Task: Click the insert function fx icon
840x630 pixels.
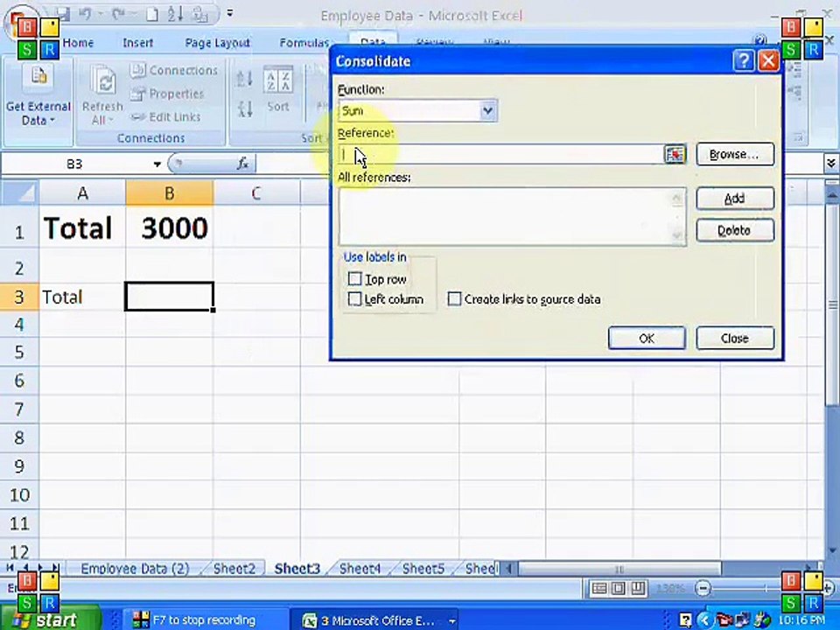Action: point(243,164)
